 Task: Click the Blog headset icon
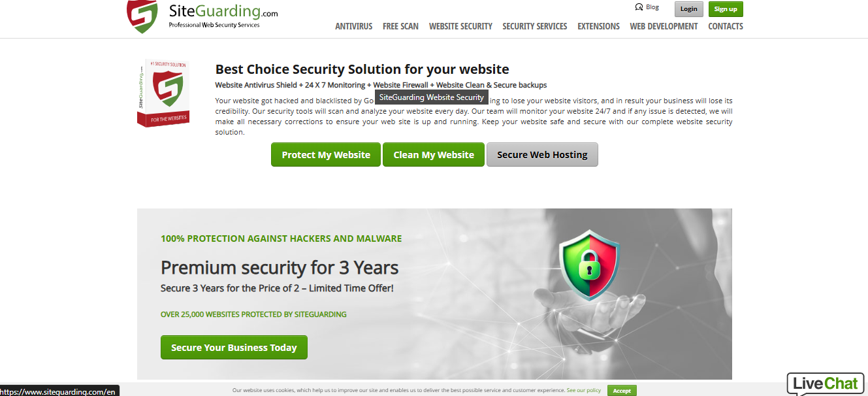click(639, 8)
